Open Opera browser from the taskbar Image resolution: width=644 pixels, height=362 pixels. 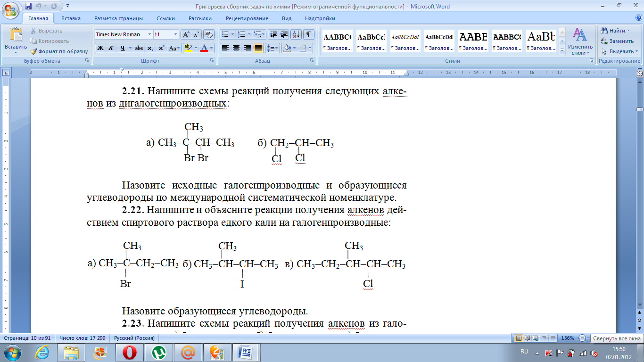coord(129,352)
